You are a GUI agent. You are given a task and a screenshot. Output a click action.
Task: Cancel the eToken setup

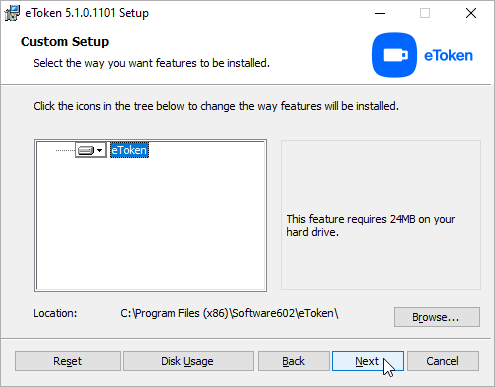coord(443,361)
